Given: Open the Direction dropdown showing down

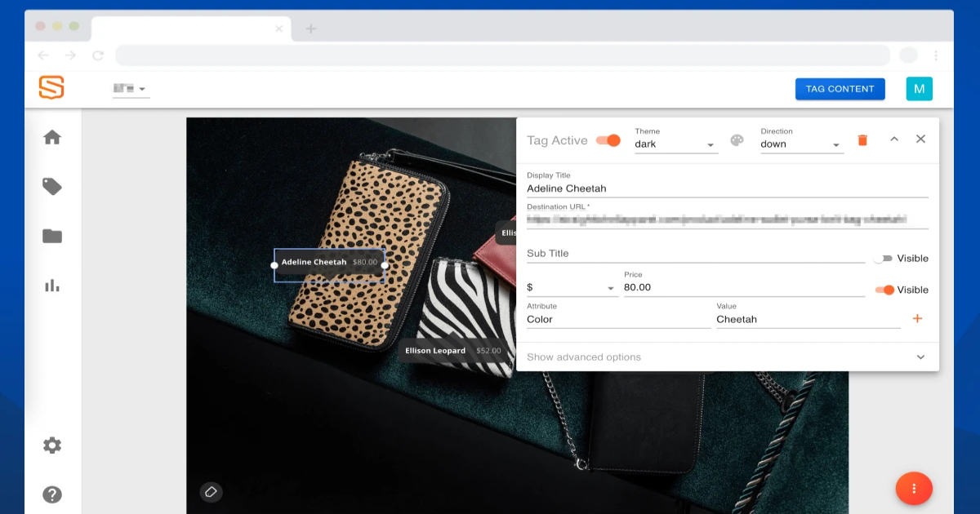Looking at the screenshot, I should point(802,144).
